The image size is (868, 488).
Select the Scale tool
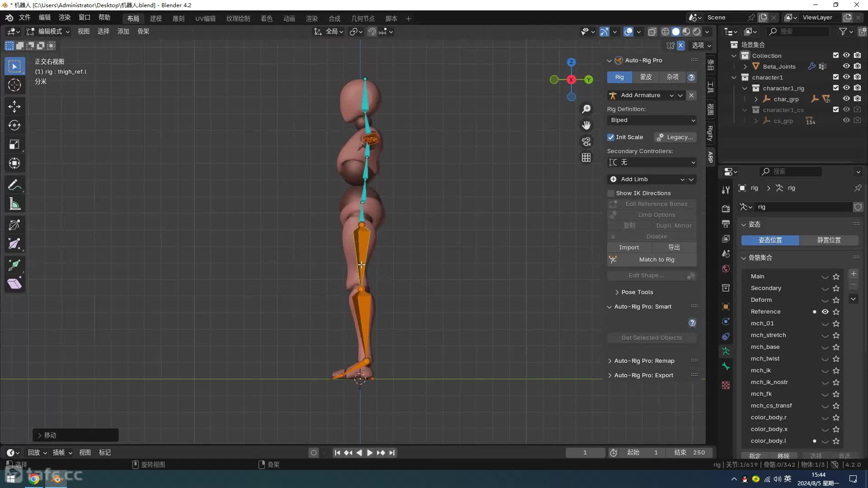[14, 144]
